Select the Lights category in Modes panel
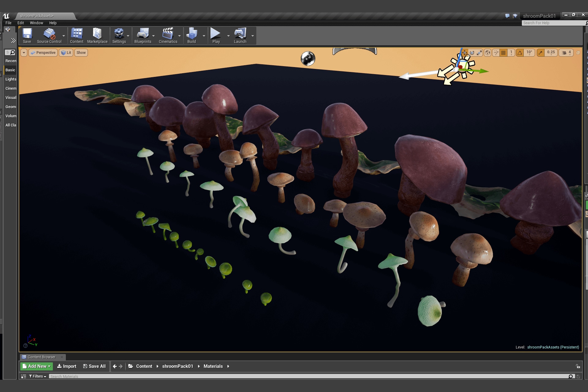Viewport: 588px width, 392px height. click(x=11, y=79)
